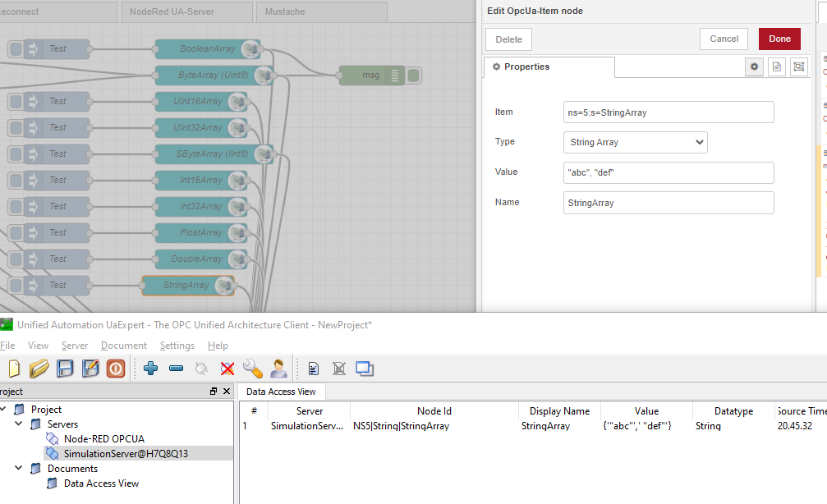Screen dimensions: 827x504
Task: Collapse the Servers tree item
Action: click(x=18, y=424)
